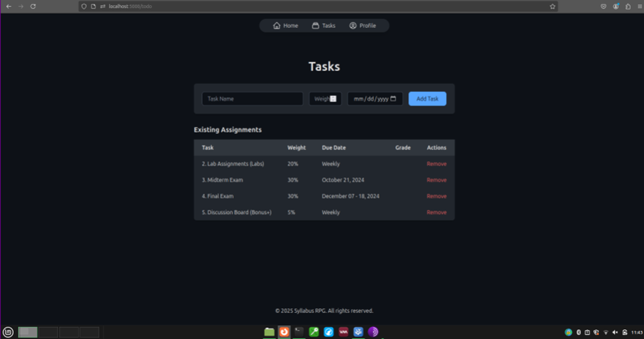The height and width of the screenshot is (339, 644).
Task: Switch to the second workspace in taskbar
Action: [48, 332]
